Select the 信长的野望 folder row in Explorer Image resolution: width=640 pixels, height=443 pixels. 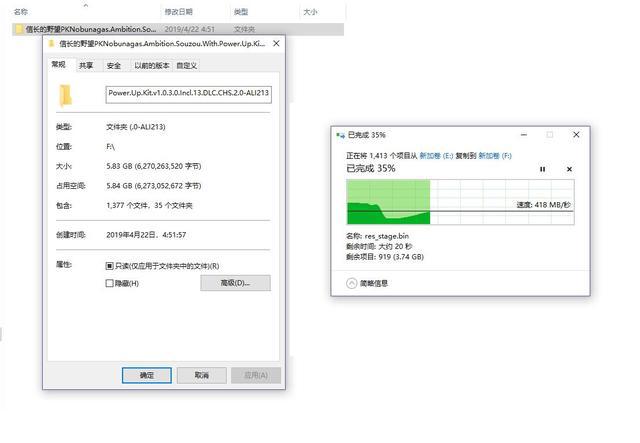pos(178,29)
